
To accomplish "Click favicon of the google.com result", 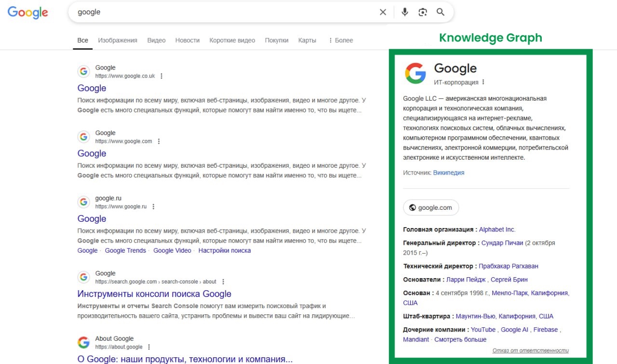I will pyautogui.click(x=84, y=136).
